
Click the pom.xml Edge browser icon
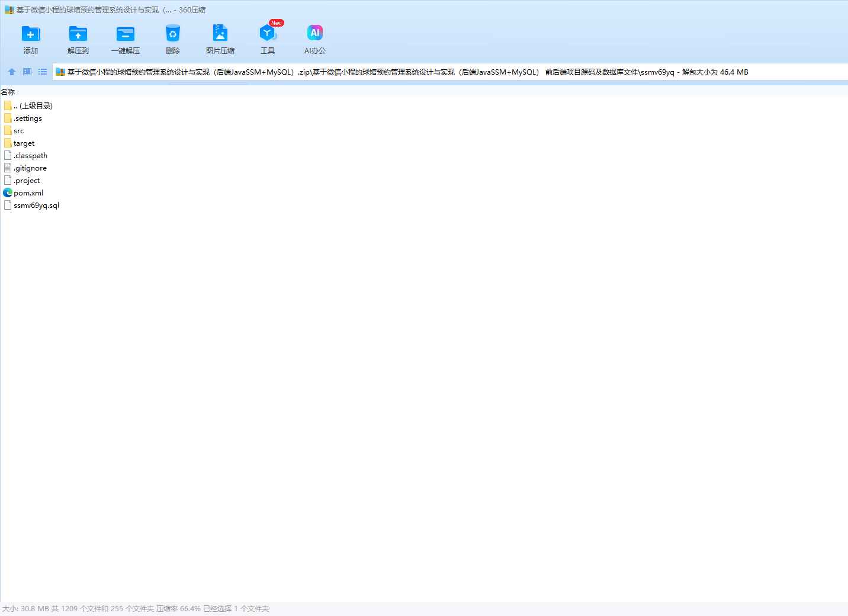[x=8, y=192]
